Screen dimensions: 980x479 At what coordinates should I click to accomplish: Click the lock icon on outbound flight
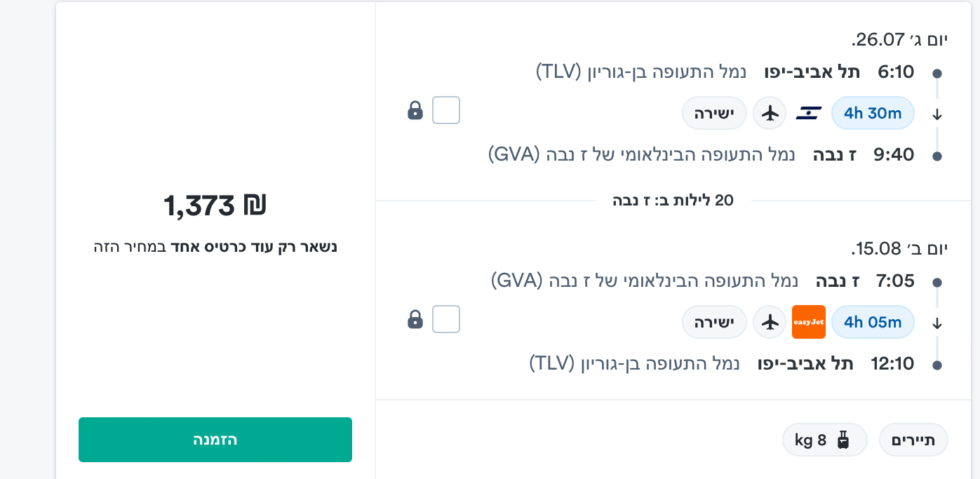pyautogui.click(x=415, y=111)
